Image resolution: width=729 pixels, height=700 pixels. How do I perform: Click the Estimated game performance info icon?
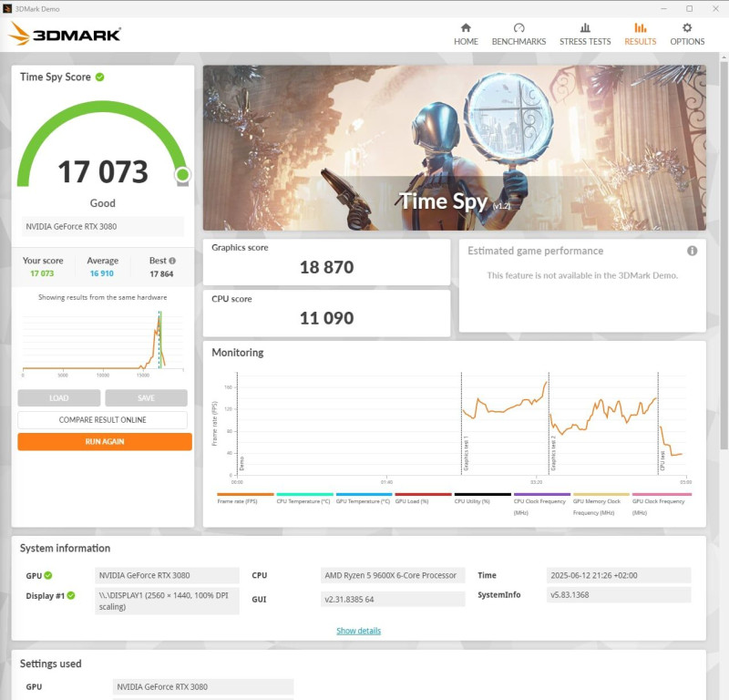(692, 252)
